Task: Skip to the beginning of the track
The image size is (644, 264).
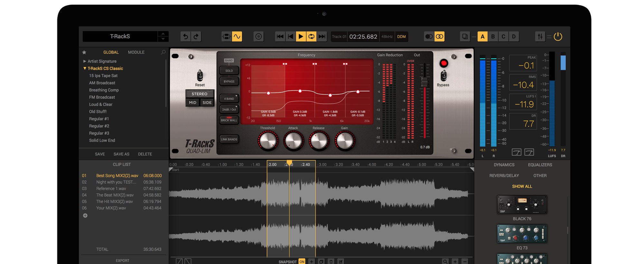Action: click(280, 37)
